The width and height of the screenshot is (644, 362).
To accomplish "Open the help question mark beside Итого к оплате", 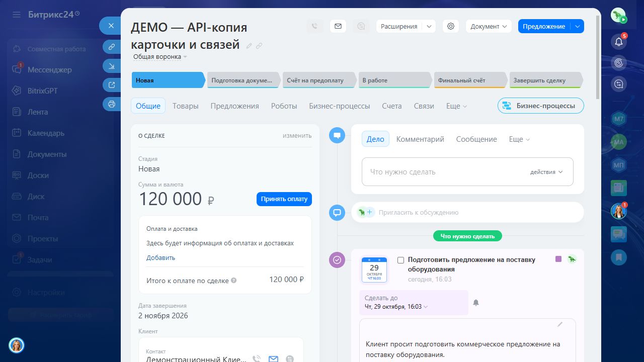I will click(x=234, y=281).
